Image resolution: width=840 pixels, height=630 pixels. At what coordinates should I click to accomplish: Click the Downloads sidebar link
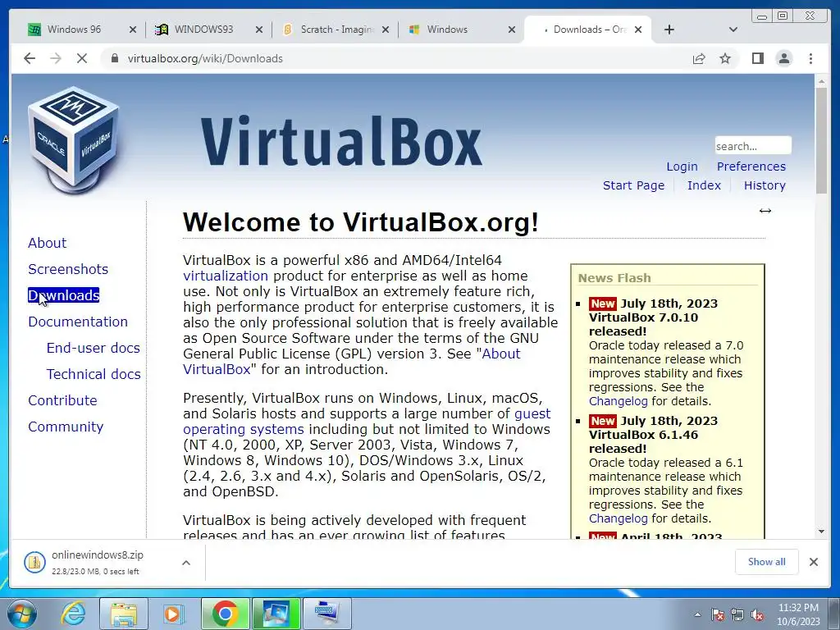click(64, 295)
